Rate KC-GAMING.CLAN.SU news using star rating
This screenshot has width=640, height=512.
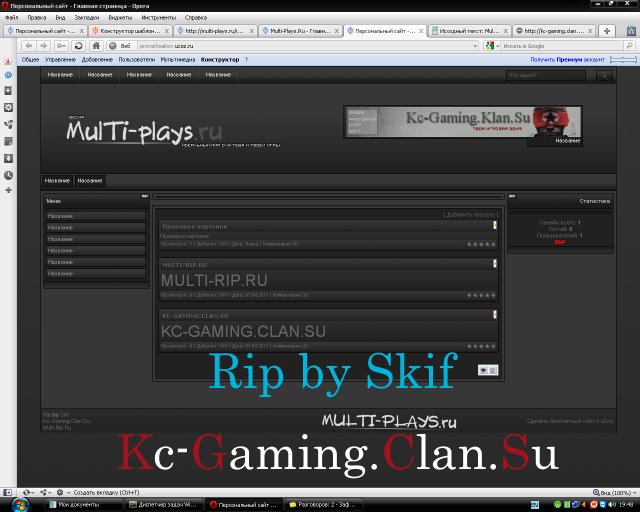click(481, 346)
